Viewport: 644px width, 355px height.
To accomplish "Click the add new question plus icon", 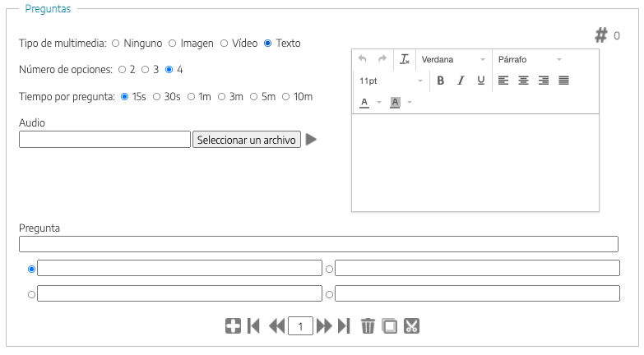I will pos(233,326).
